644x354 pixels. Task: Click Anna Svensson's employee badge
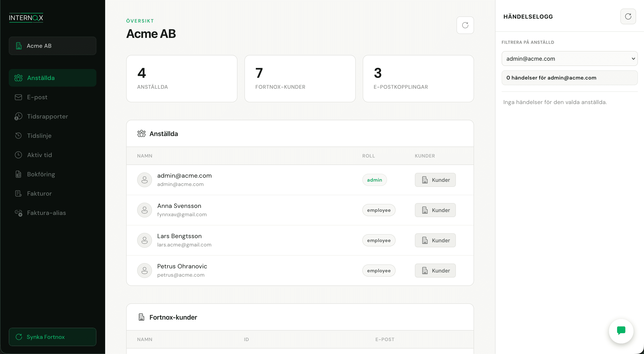pyautogui.click(x=379, y=210)
